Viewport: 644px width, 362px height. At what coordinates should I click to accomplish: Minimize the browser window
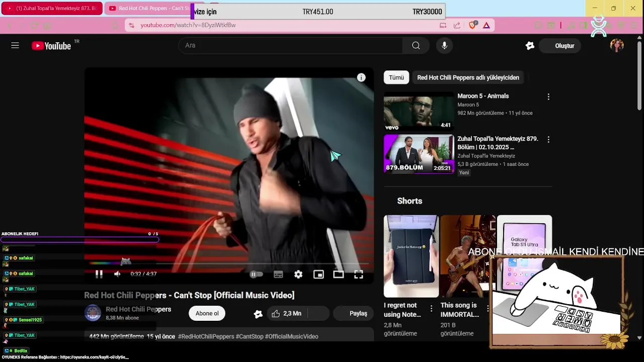[x=595, y=9]
